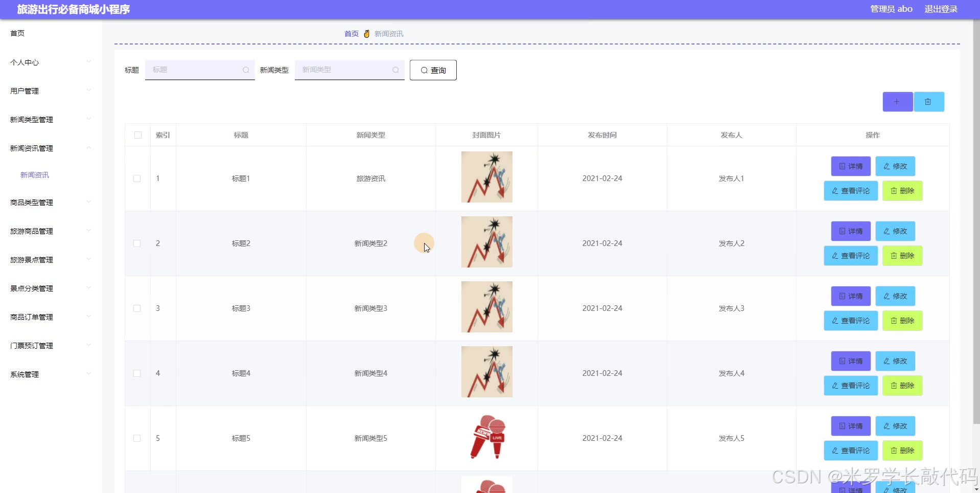Click the 发布人4 cell
Screen dimensions: 980x493
point(731,373)
